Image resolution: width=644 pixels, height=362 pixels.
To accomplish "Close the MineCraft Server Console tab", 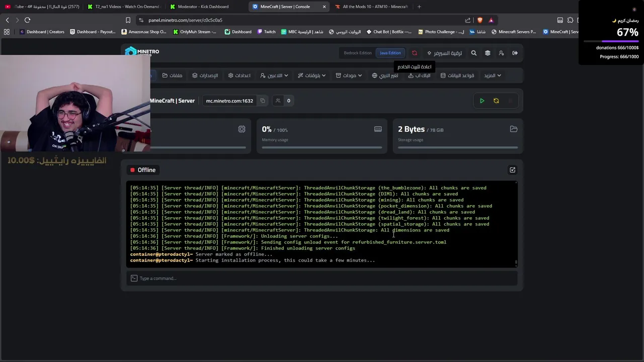I will point(324,7).
